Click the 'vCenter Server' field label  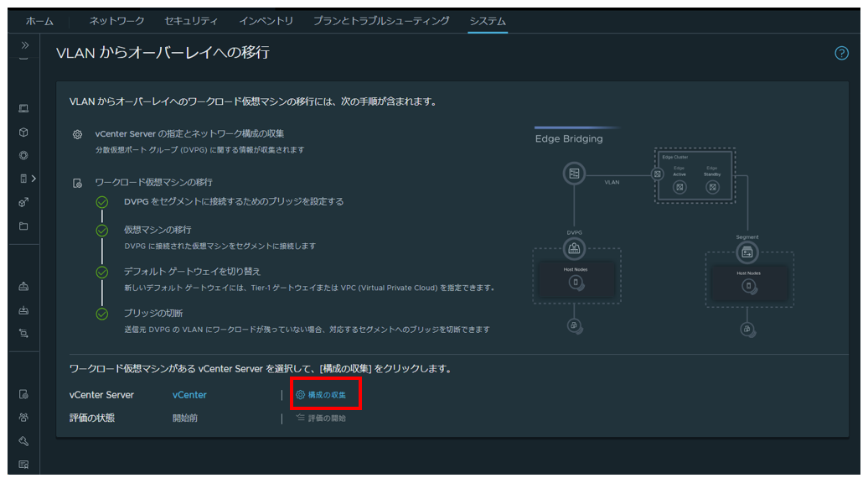[101, 395]
